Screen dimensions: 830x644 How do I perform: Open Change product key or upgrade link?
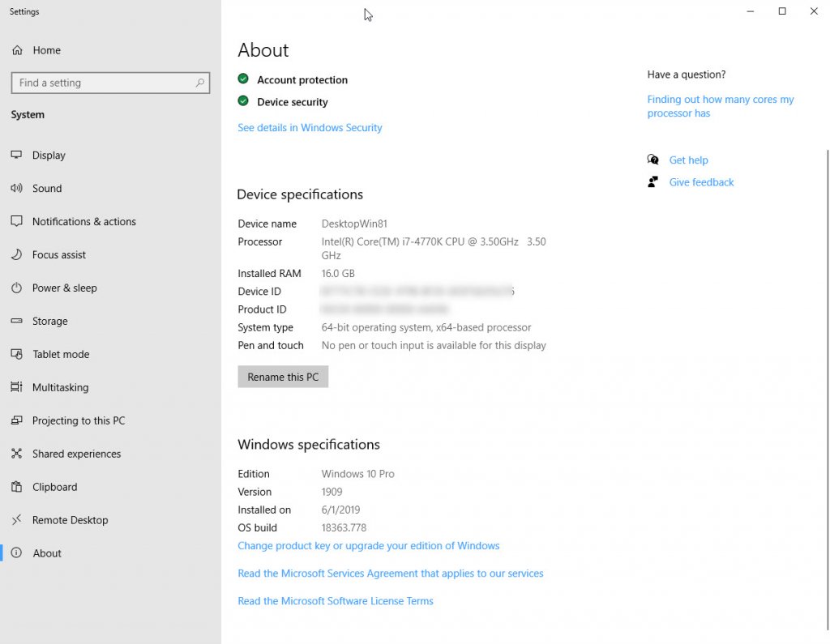(x=369, y=545)
